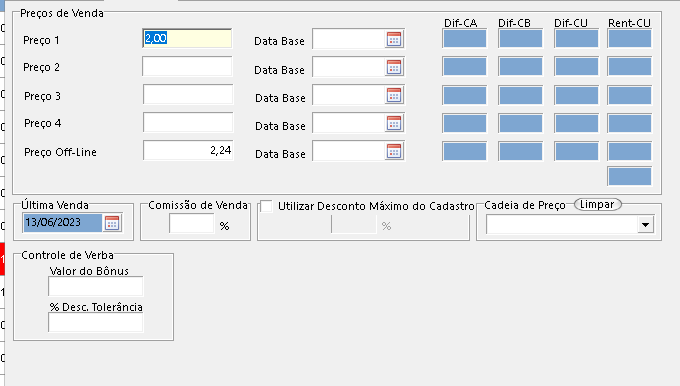Focus the Comissão de Venda percent field

pyautogui.click(x=192, y=224)
